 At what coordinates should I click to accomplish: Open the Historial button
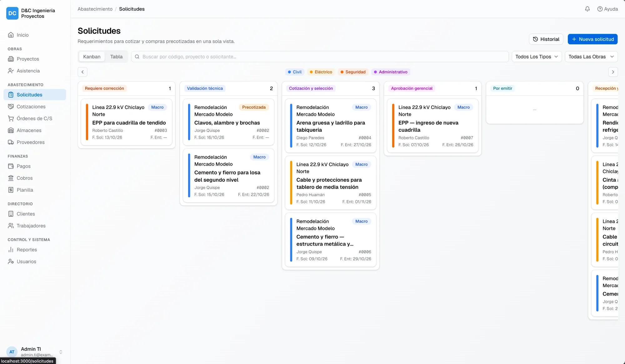tap(546, 39)
